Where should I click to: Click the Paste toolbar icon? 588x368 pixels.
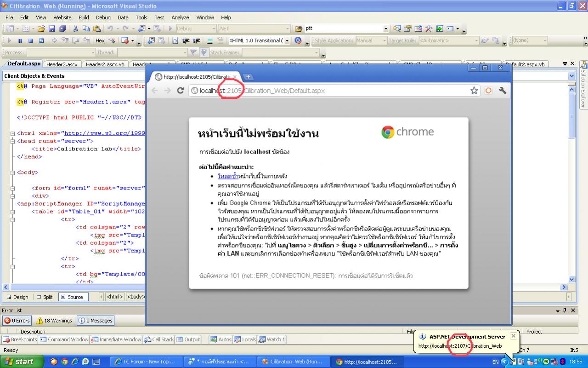click(x=96, y=29)
